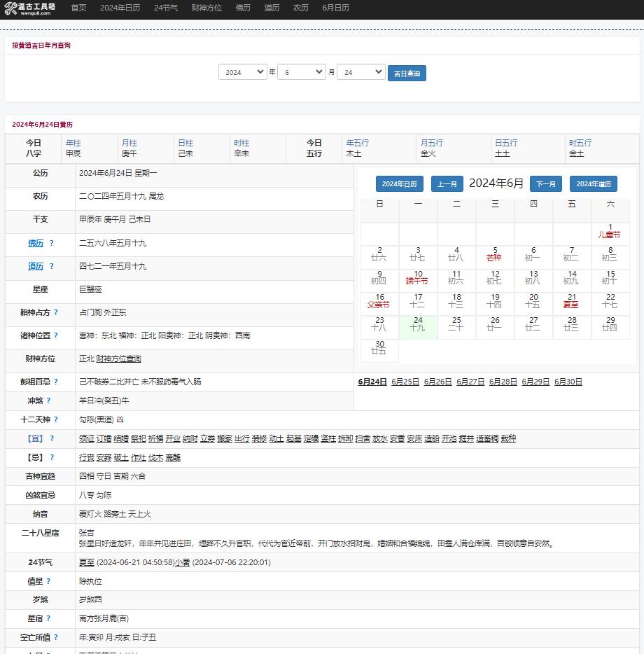Select June 21 夏至 in the calendar
The height and width of the screenshot is (654, 644).
click(572, 301)
